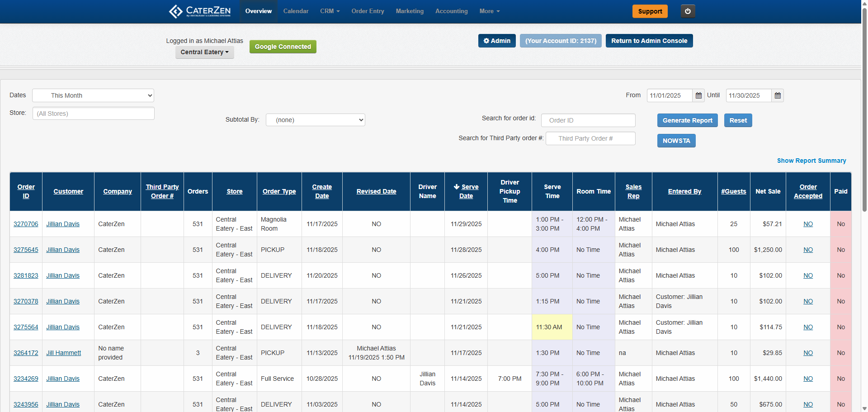Switch to the Calendar tab
The width and height of the screenshot is (868, 412).
(x=296, y=11)
